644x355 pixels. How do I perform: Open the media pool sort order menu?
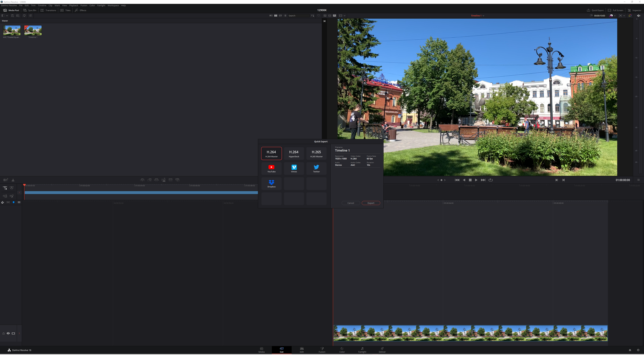312,15
